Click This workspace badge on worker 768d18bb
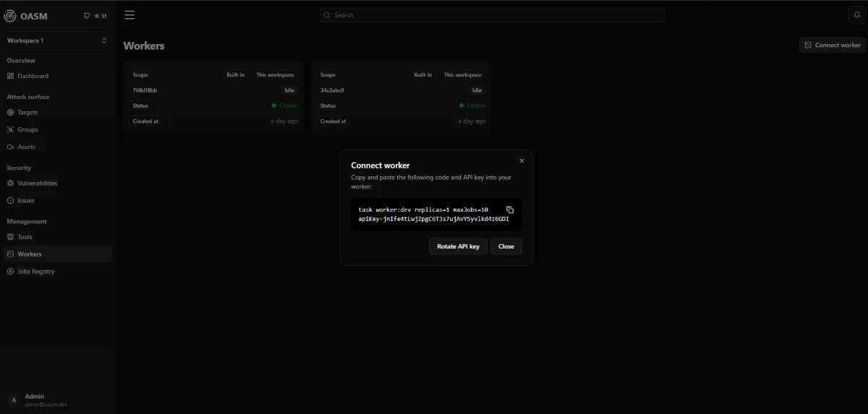Viewport: 868px width, 414px height. click(x=275, y=75)
